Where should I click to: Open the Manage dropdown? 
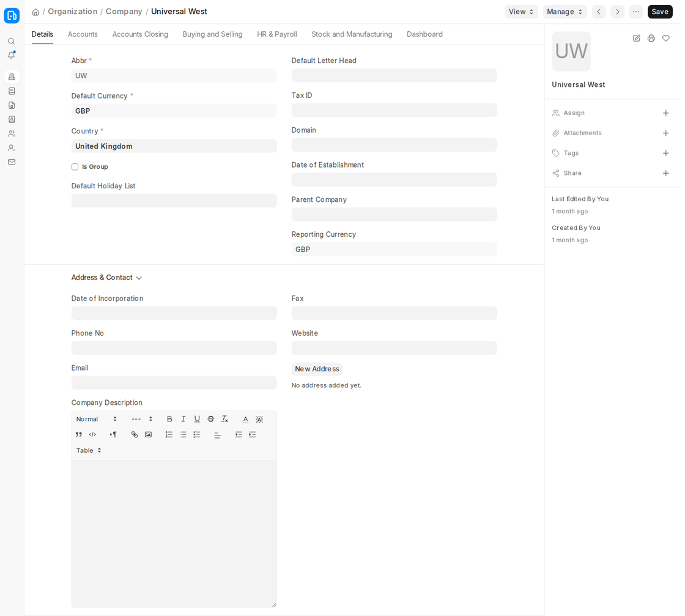[565, 12]
